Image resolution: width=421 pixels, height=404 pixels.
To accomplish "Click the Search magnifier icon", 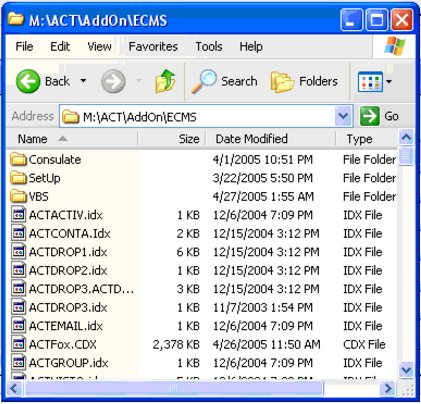I will point(204,81).
